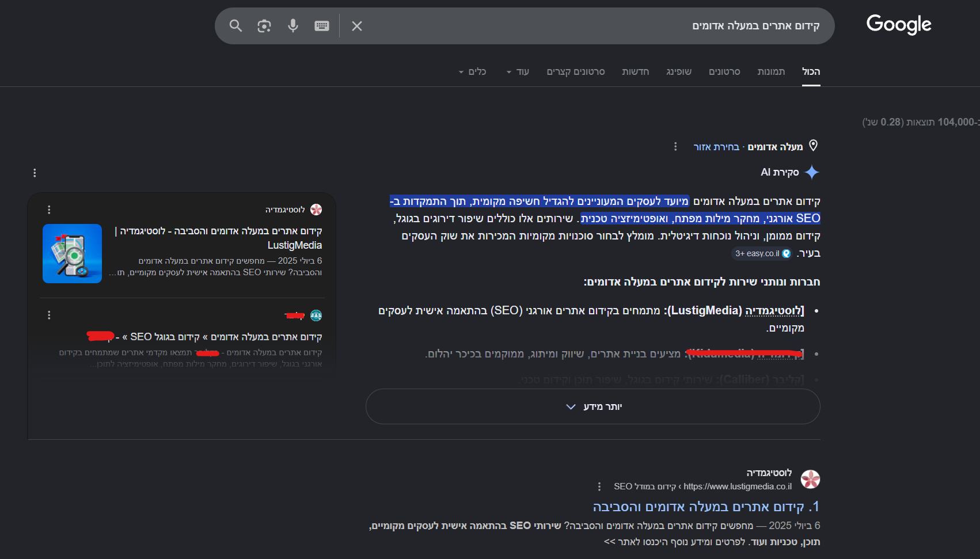Click the מעלה אדומים location label
This screenshot has height=559, width=980.
[775, 147]
